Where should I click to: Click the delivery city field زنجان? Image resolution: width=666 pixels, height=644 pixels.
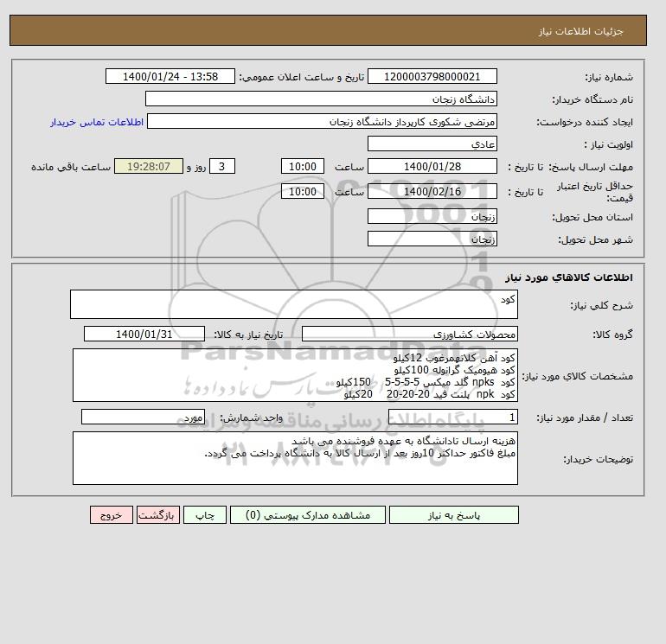click(x=432, y=239)
